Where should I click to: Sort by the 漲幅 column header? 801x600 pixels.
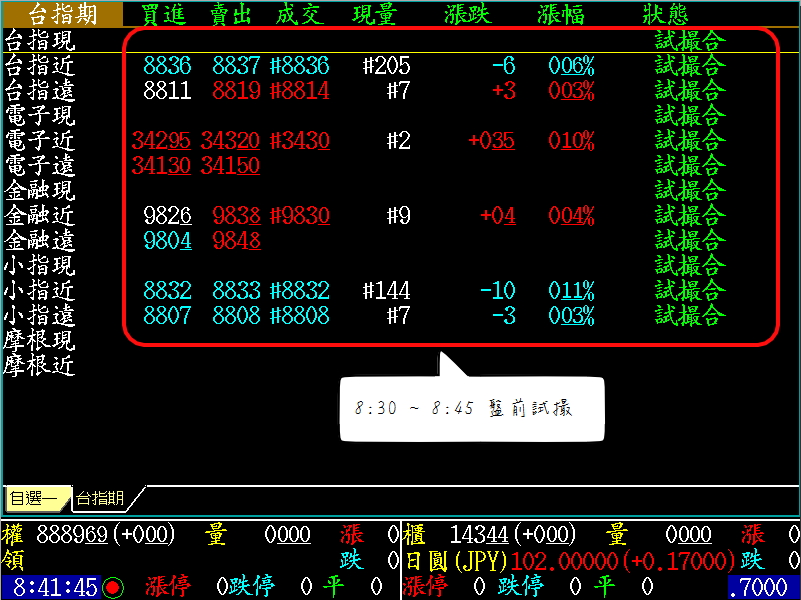[x=562, y=14]
